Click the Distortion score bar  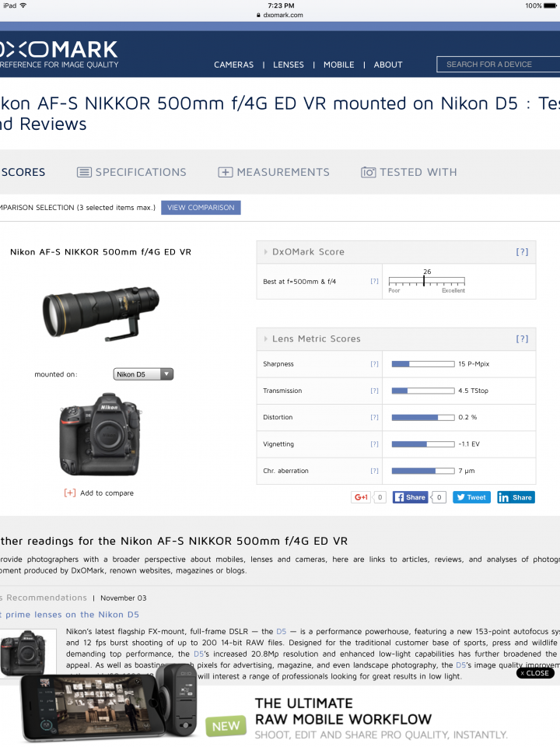coord(423,417)
